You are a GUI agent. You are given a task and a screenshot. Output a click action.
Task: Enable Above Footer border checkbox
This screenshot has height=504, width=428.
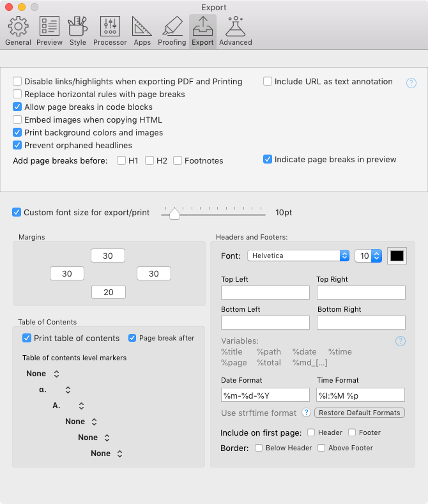tap(321, 448)
